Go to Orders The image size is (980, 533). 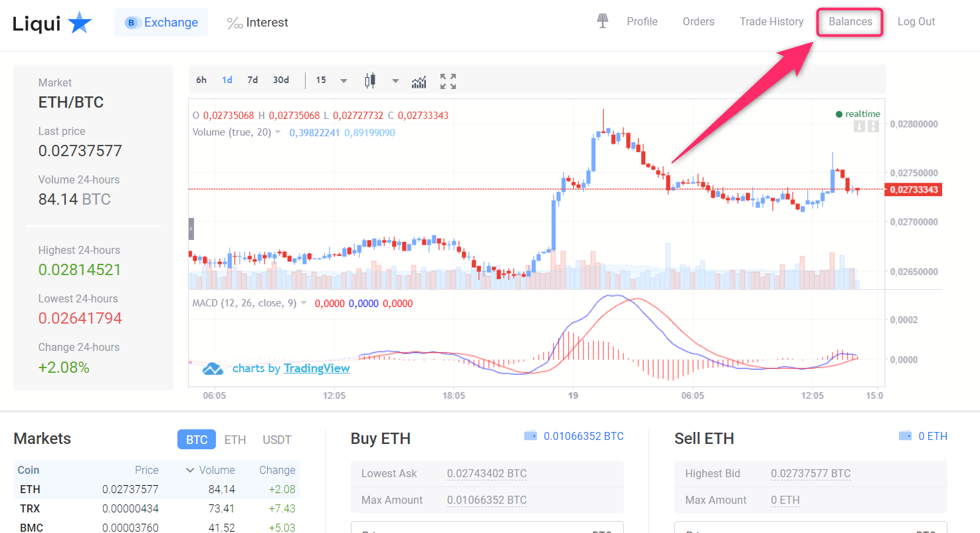[698, 21]
